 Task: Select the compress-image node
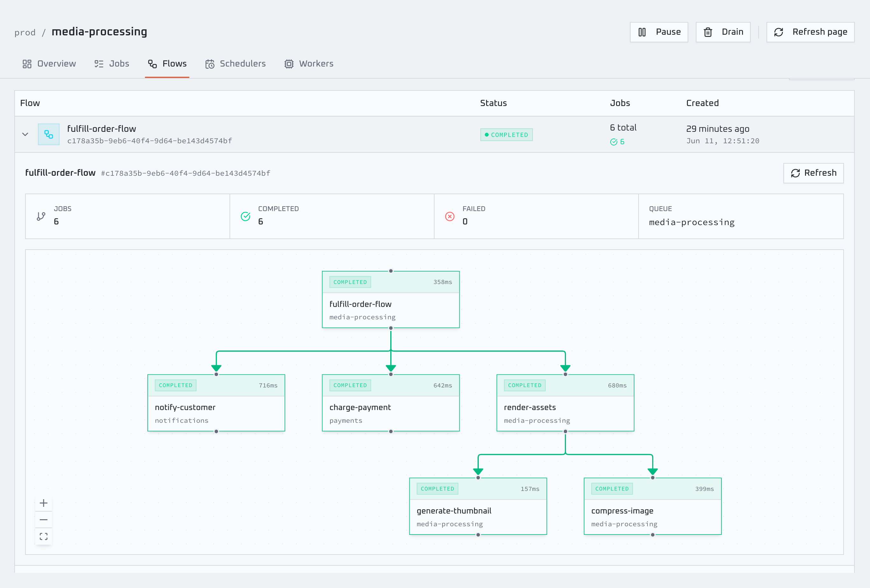pos(652,506)
